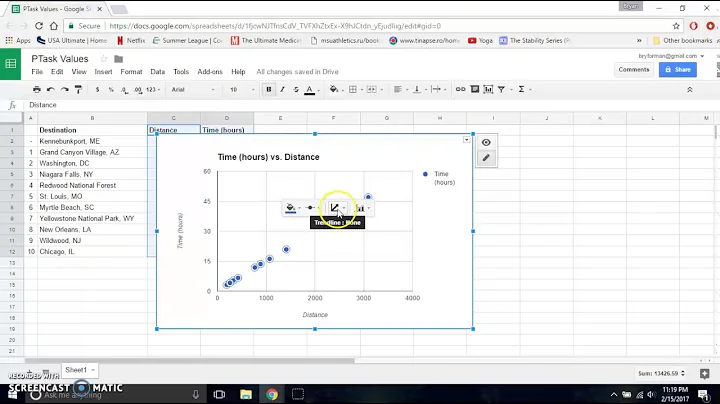Open the Edit menu
Image resolution: width=720 pixels, height=404 pixels.
[x=57, y=72]
